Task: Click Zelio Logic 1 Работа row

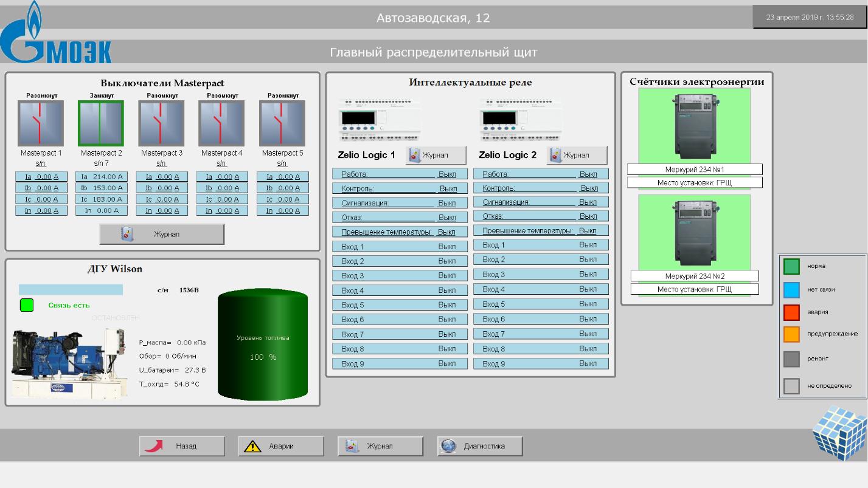Action: 400,174
